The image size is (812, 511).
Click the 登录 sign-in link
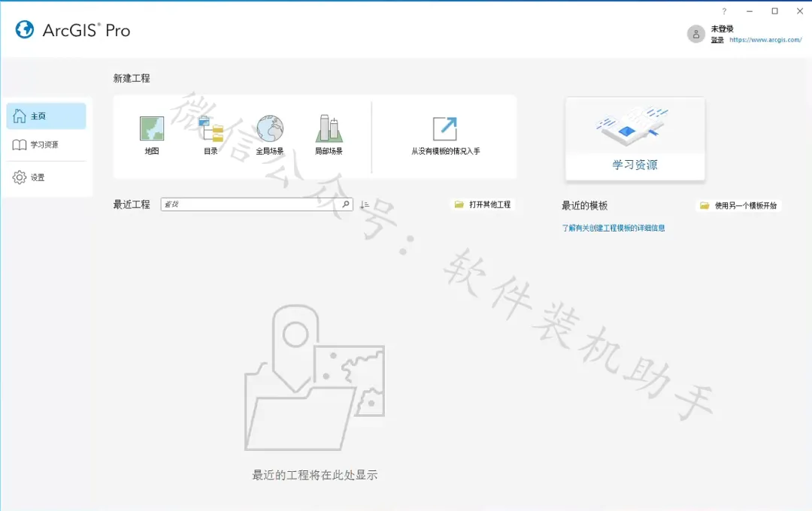(717, 40)
